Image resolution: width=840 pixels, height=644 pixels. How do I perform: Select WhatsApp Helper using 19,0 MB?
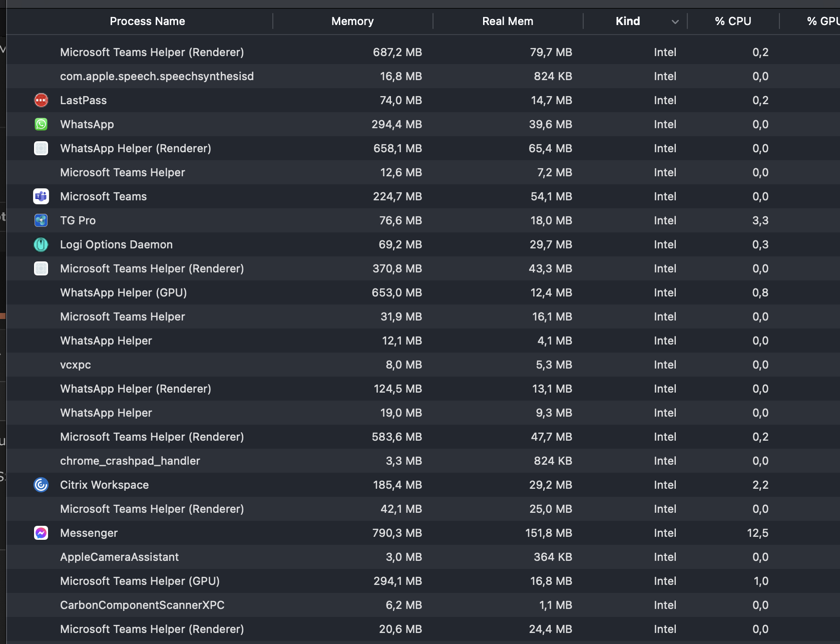click(106, 413)
